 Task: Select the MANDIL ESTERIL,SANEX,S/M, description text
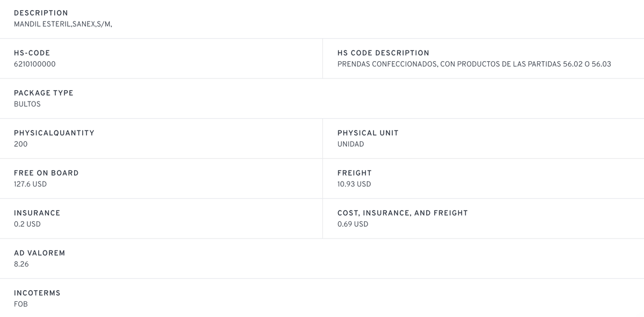click(x=63, y=24)
